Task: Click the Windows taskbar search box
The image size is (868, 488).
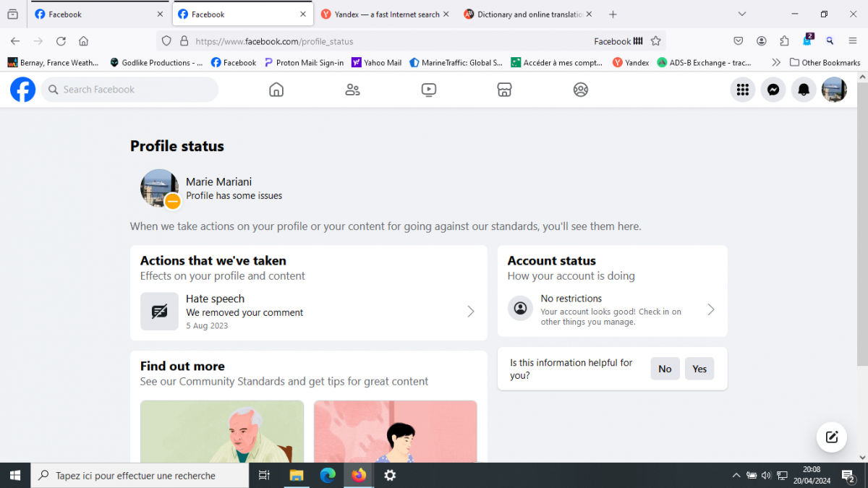Action: (139, 476)
